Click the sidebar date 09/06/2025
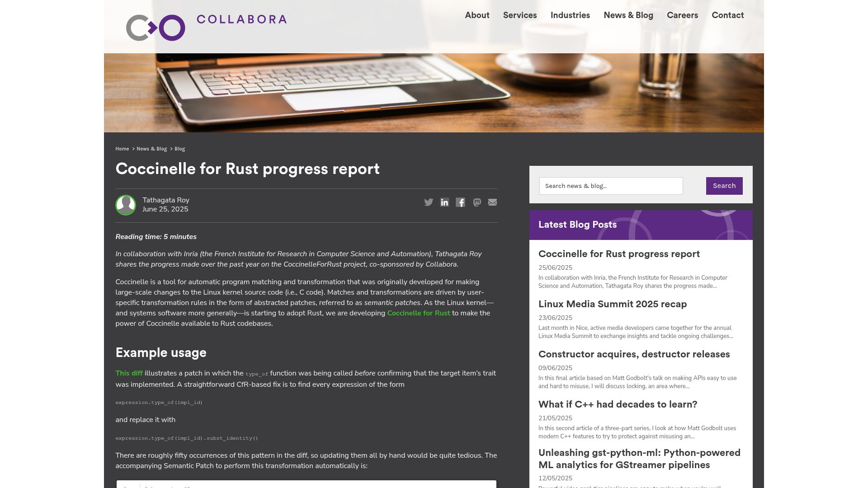The height and width of the screenshot is (488, 868). click(x=555, y=368)
